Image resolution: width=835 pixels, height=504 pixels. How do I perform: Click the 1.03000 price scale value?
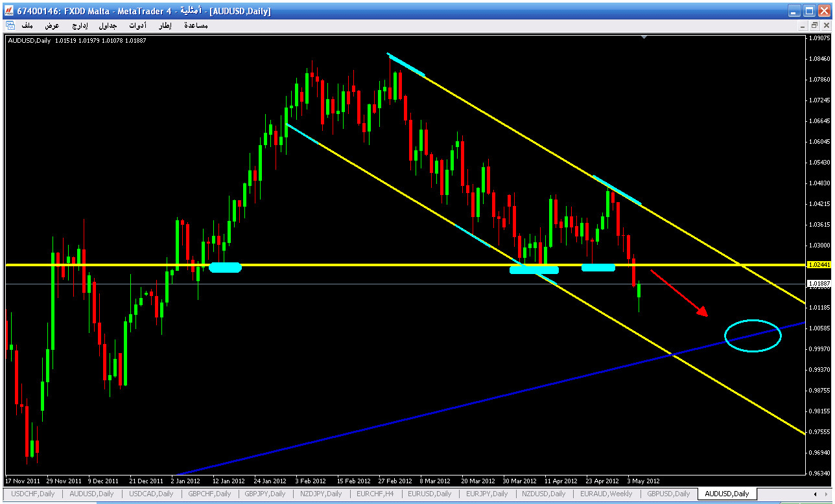pyautogui.click(x=819, y=246)
